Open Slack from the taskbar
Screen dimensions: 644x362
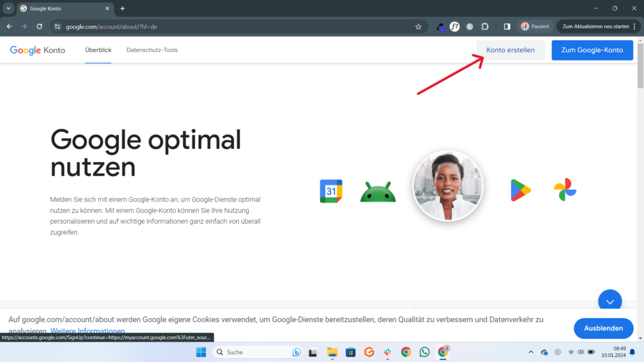coord(388,352)
